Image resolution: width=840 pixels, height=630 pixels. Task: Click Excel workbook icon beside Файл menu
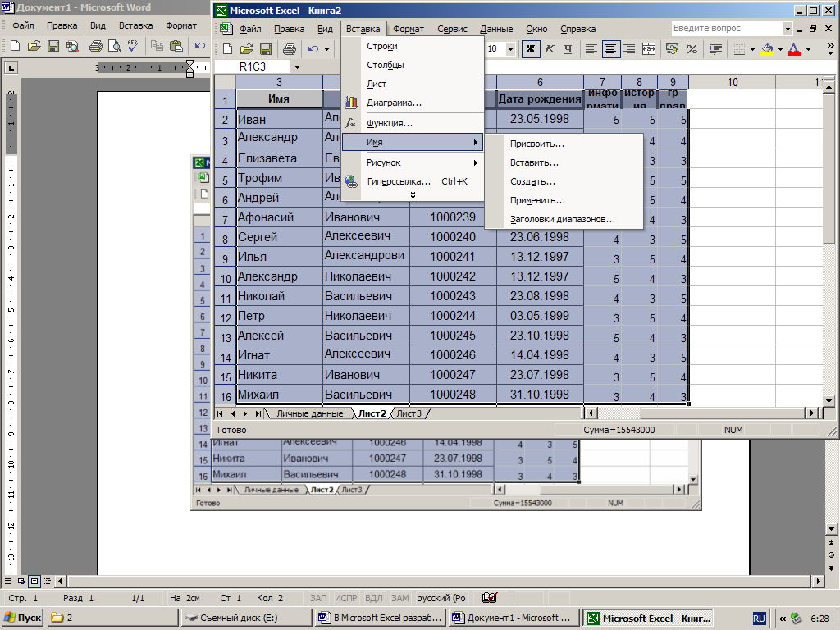pyautogui.click(x=226, y=29)
